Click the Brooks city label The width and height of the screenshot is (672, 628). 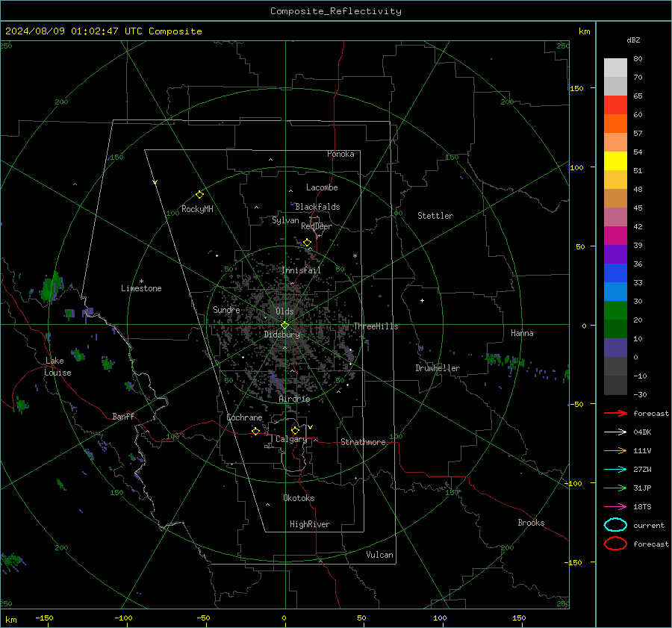[x=531, y=523]
